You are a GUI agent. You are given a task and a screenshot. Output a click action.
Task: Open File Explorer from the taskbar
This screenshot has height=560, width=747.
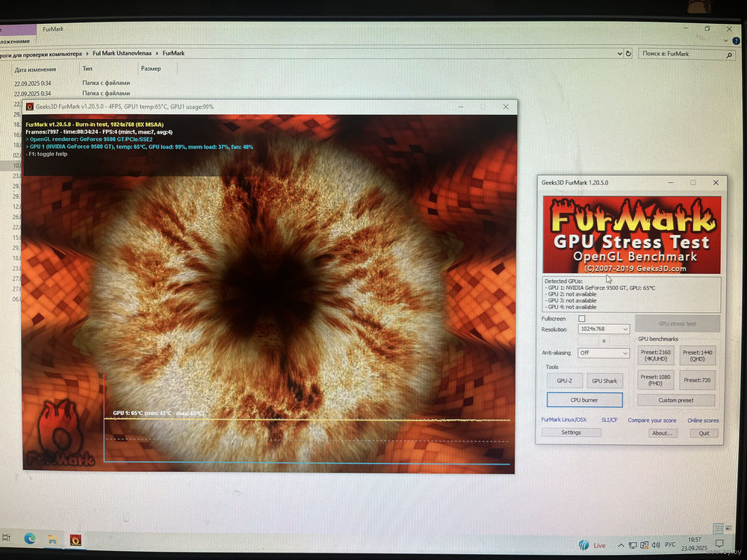click(52, 538)
